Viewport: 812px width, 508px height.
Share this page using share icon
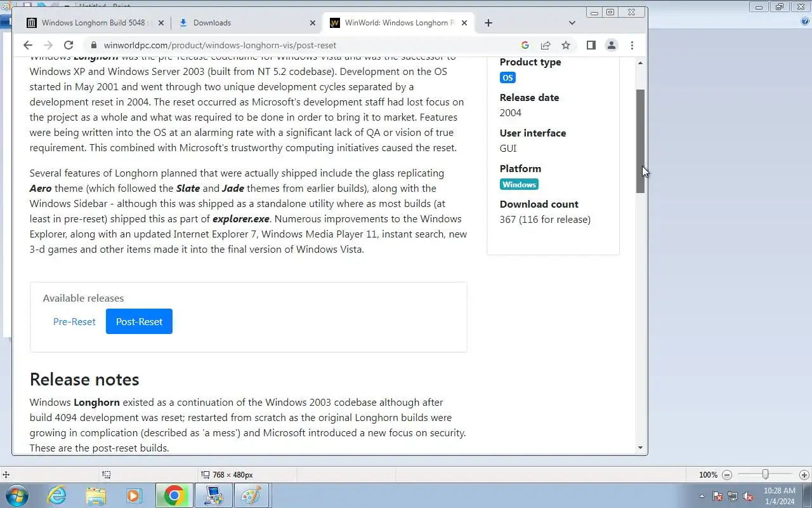(x=545, y=45)
